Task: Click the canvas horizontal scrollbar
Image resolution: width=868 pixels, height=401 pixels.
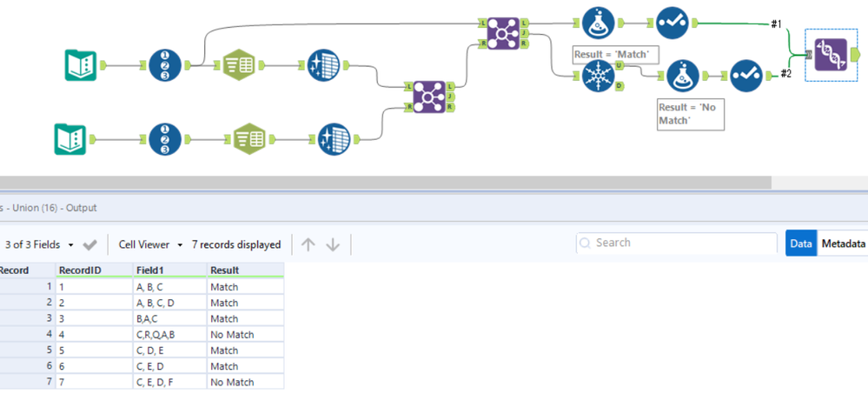Action: pos(385,182)
